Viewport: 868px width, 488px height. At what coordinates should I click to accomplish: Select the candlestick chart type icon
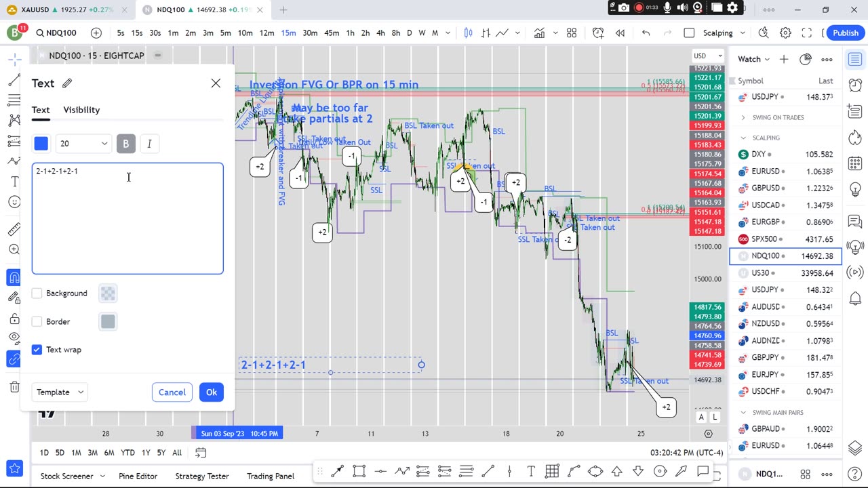(468, 33)
